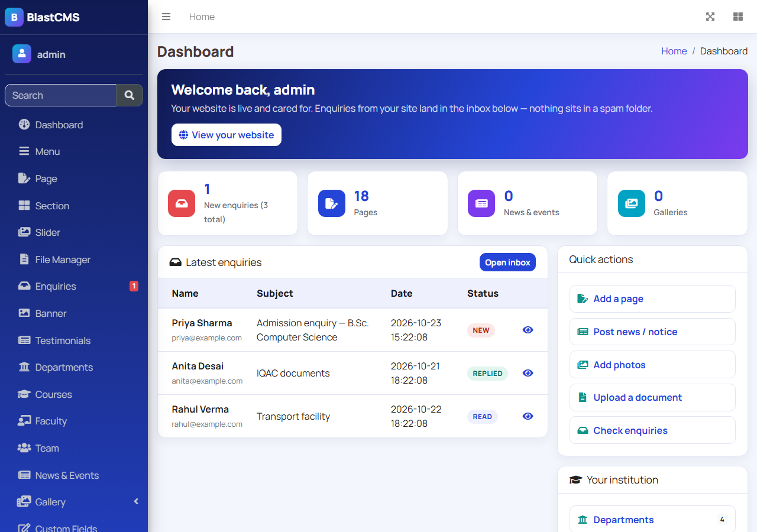Click the Open inbox button
The height and width of the screenshot is (532, 757).
coord(507,262)
